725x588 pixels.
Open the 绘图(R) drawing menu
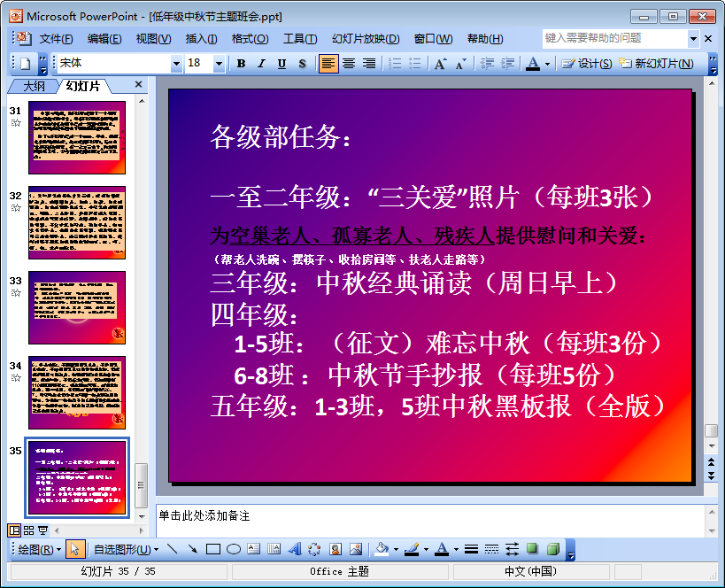coord(39,550)
